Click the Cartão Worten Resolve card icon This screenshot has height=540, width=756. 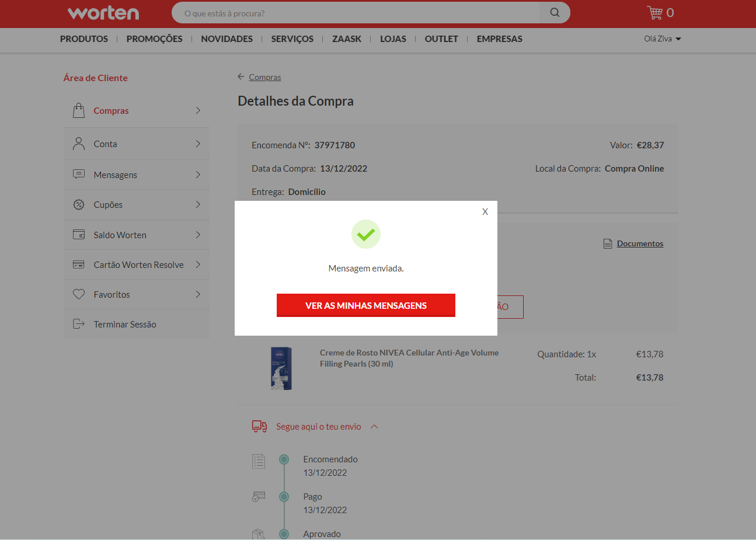tap(79, 264)
